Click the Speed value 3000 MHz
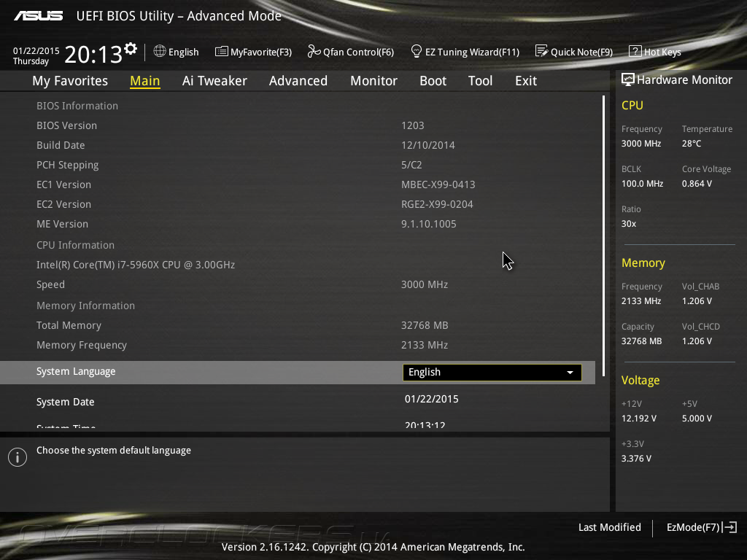 click(x=425, y=284)
